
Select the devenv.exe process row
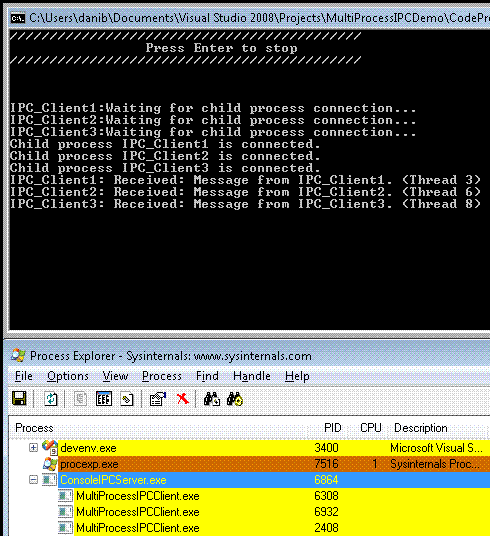[274, 447]
